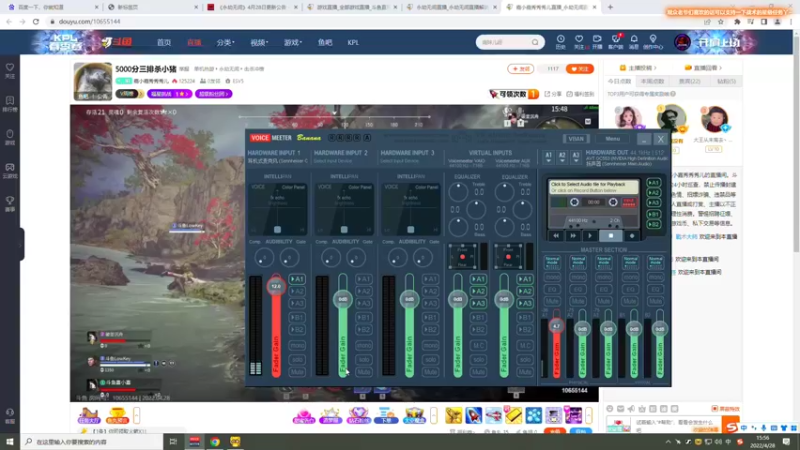
Task: Enable mono on Hardware Input 3
Action: [430, 345]
